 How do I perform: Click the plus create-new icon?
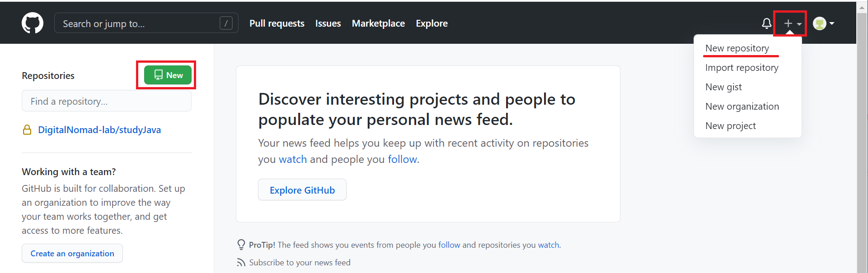point(788,23)
